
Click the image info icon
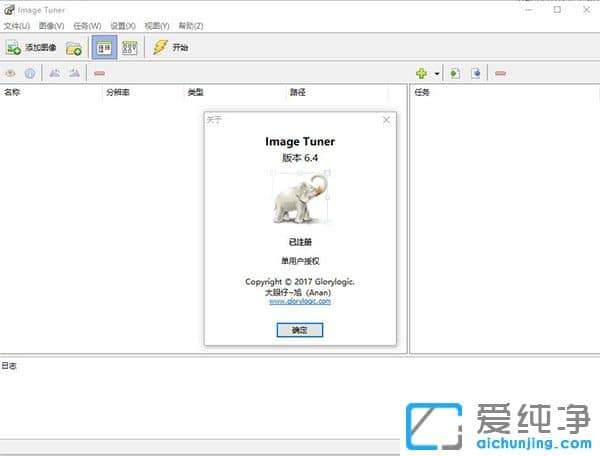tap(30, 73)
